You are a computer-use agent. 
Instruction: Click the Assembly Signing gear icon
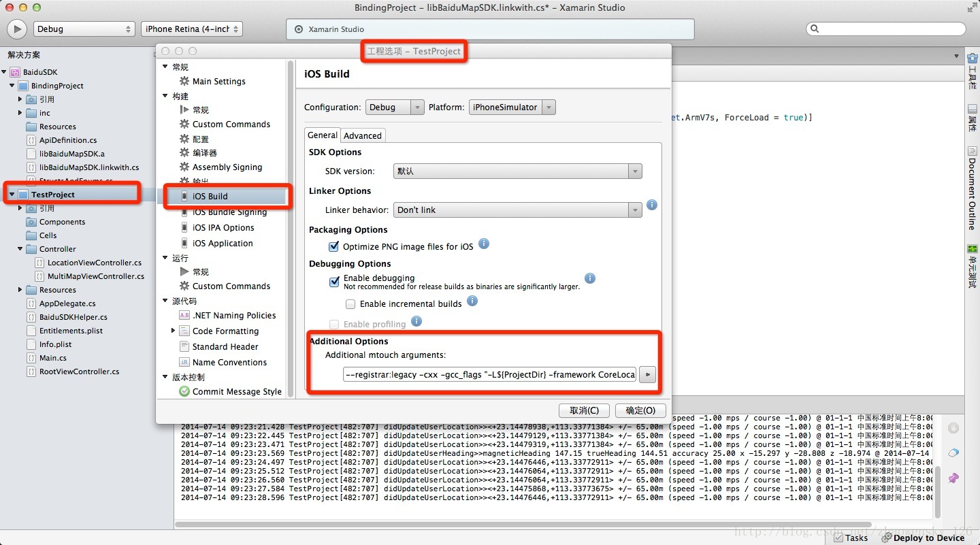[x=184, y=167]
